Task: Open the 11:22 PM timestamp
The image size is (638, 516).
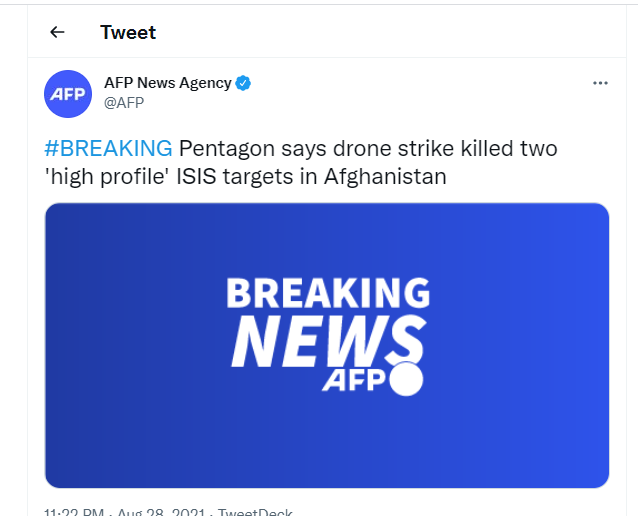Action: click(x=74, y=512)
